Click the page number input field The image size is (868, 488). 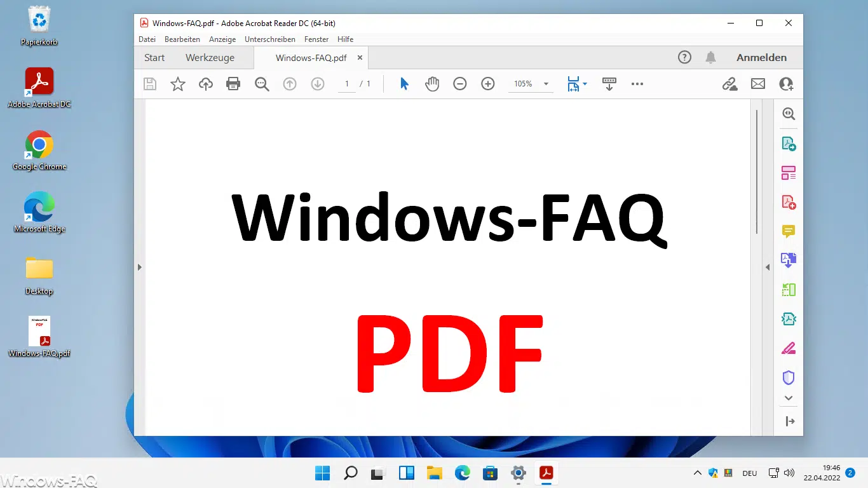coord(347,84)
